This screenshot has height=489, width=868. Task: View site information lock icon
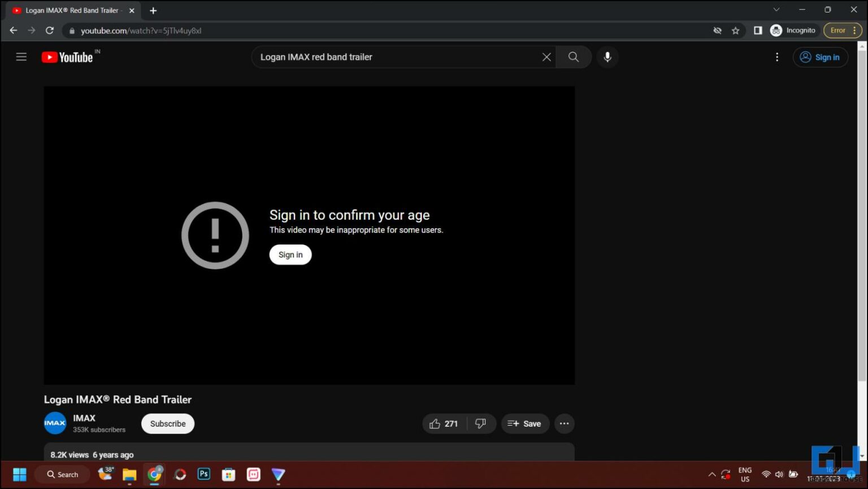point(72,30)
